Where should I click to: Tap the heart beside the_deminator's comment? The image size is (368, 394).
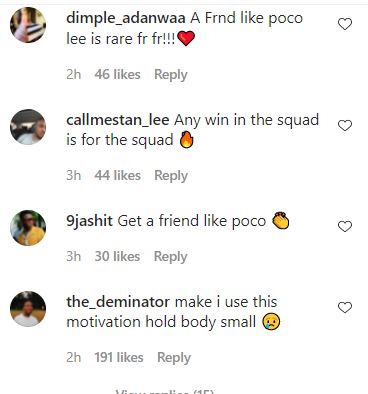345,307
